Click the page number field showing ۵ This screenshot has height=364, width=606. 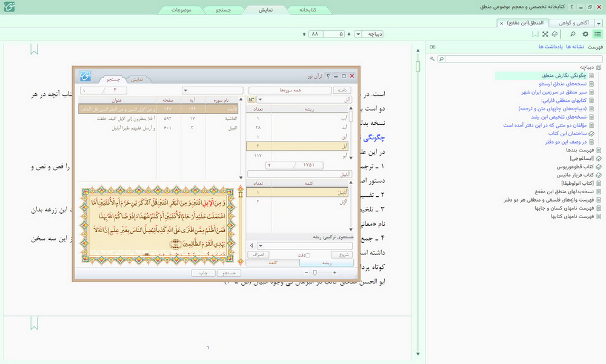click(335, 34)
